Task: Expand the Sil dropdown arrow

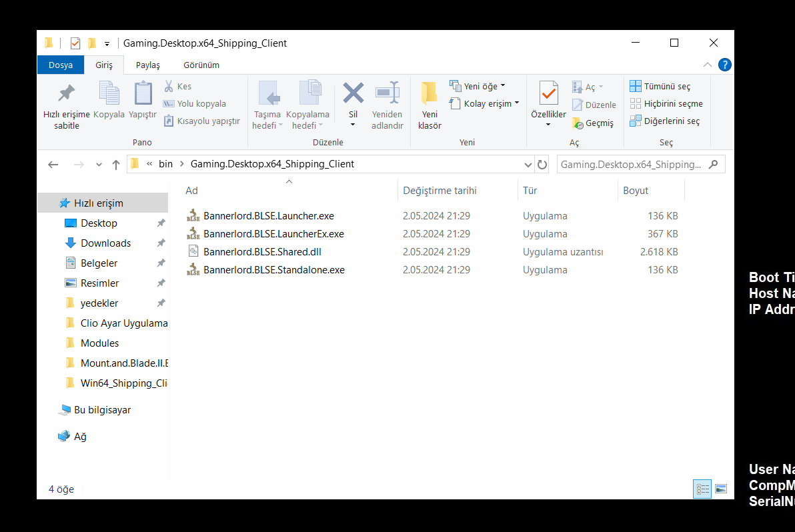Action: tap(353, 125)
